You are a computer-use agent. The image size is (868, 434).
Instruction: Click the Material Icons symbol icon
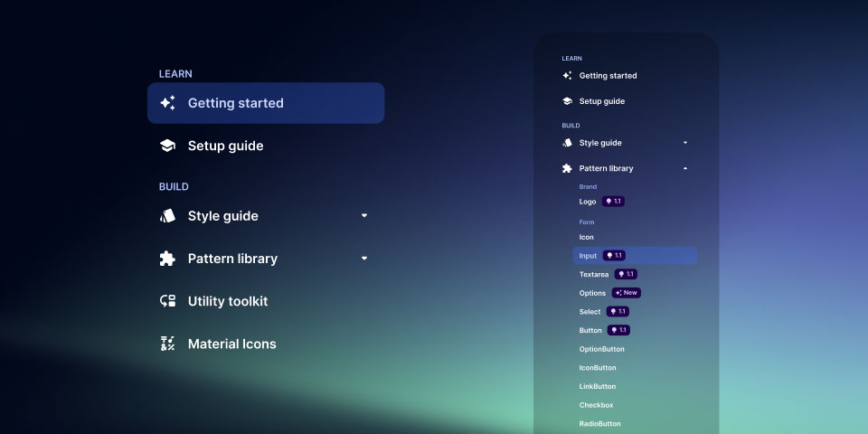[168, 344]
